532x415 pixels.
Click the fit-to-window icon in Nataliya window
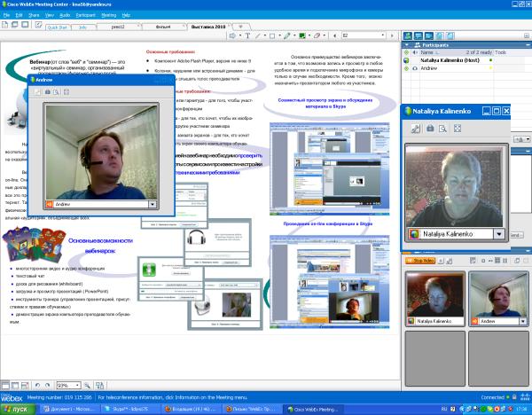[x=458, y=129]
